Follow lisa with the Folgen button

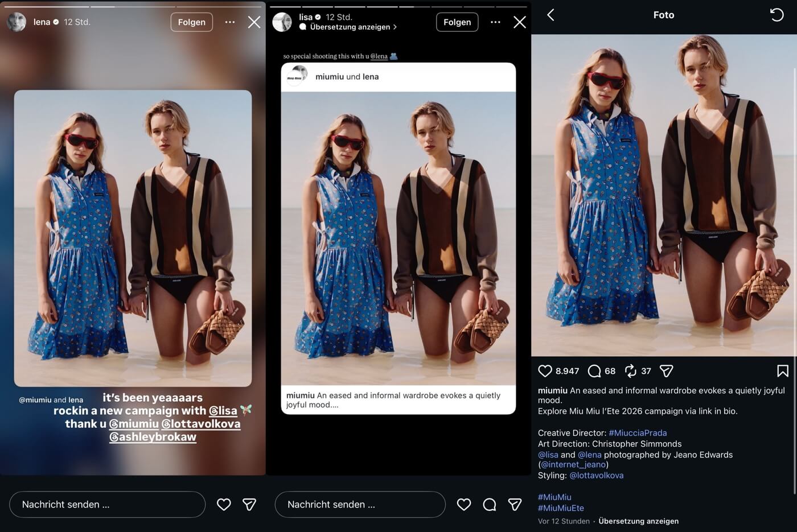(x=457, y=22)
